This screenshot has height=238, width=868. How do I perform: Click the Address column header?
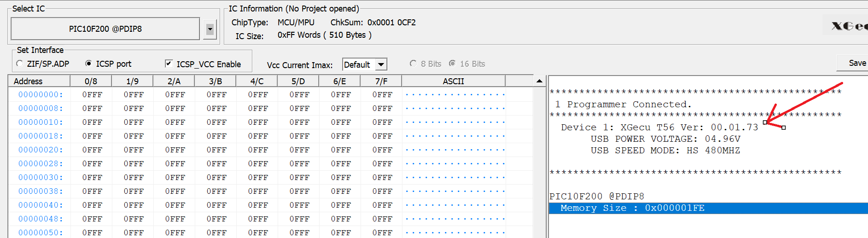(28, 81)
